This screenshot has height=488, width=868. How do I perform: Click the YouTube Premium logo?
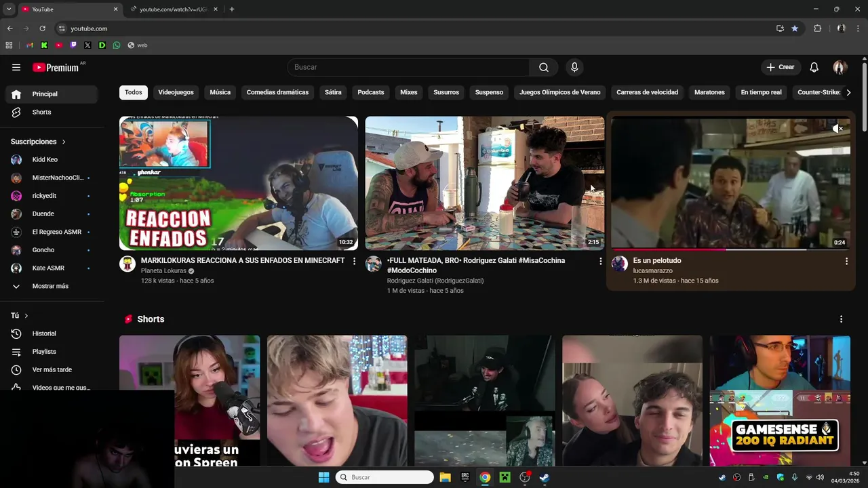pyautogui.click(x=56, y=67)
